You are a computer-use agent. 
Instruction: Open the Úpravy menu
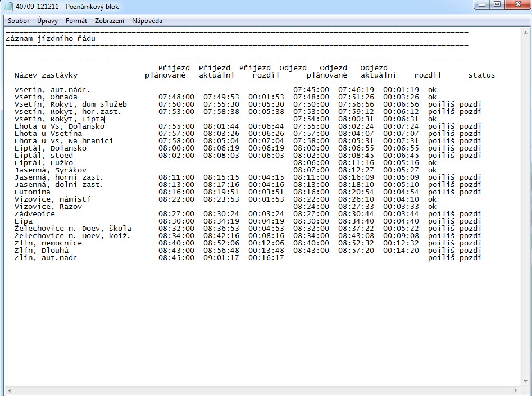pos(48,21)
